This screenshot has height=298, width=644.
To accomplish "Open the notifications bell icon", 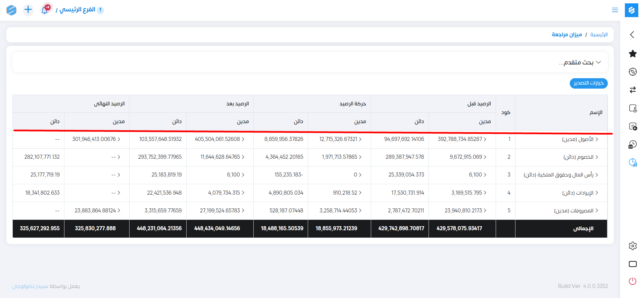I will click(x=45, y=10).
